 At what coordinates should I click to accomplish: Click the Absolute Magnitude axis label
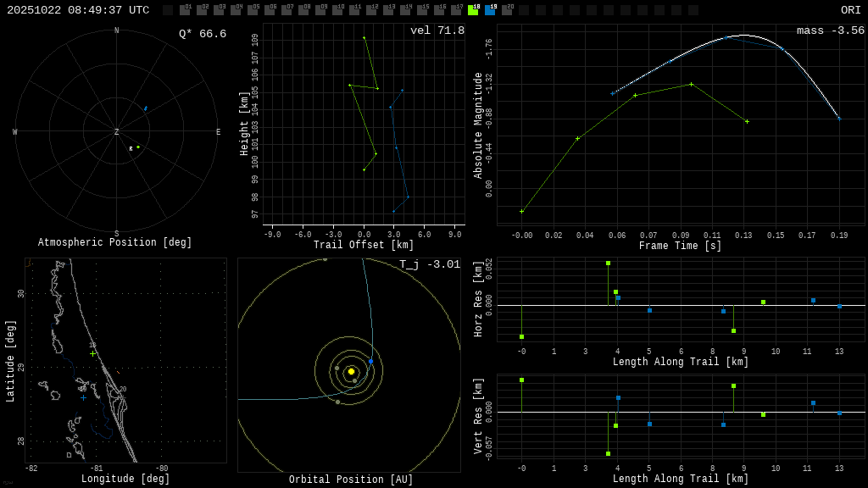478,125
